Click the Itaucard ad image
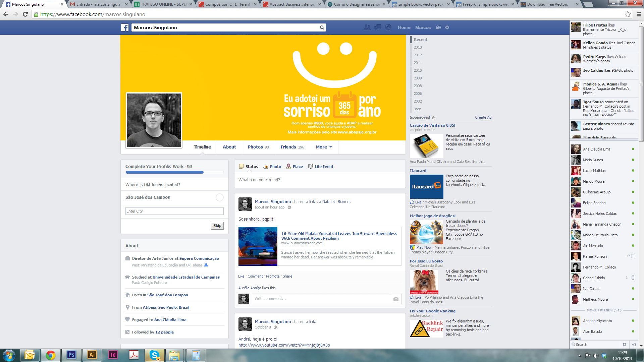The width and height of the screenshot is (644, 362). pyautogui.click(x=426, y=187)
